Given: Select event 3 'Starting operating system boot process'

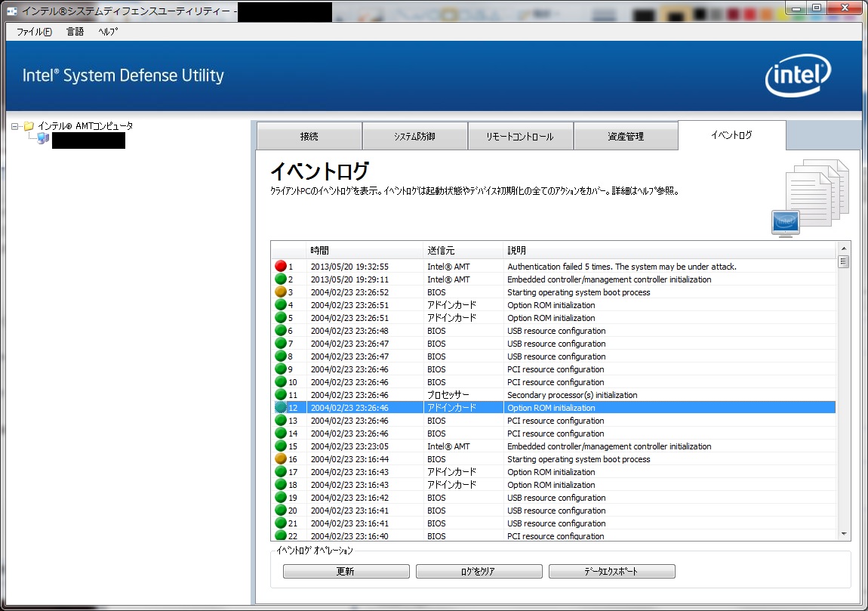Looking at the screenshot, I should pyautogui.click(x=578, y=292).
